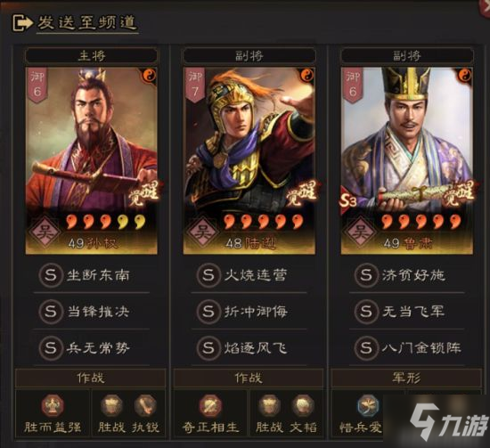Open the 发送至频道 link

[87, 23]
